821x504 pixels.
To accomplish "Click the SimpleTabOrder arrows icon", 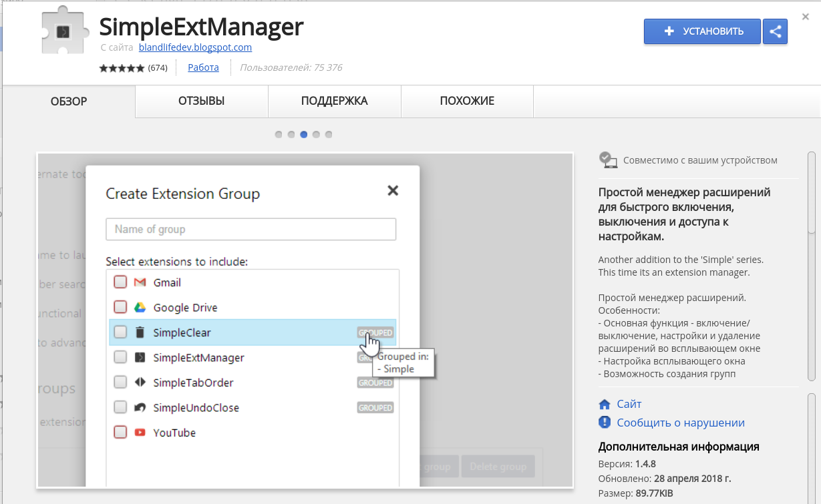I will 140,383.
